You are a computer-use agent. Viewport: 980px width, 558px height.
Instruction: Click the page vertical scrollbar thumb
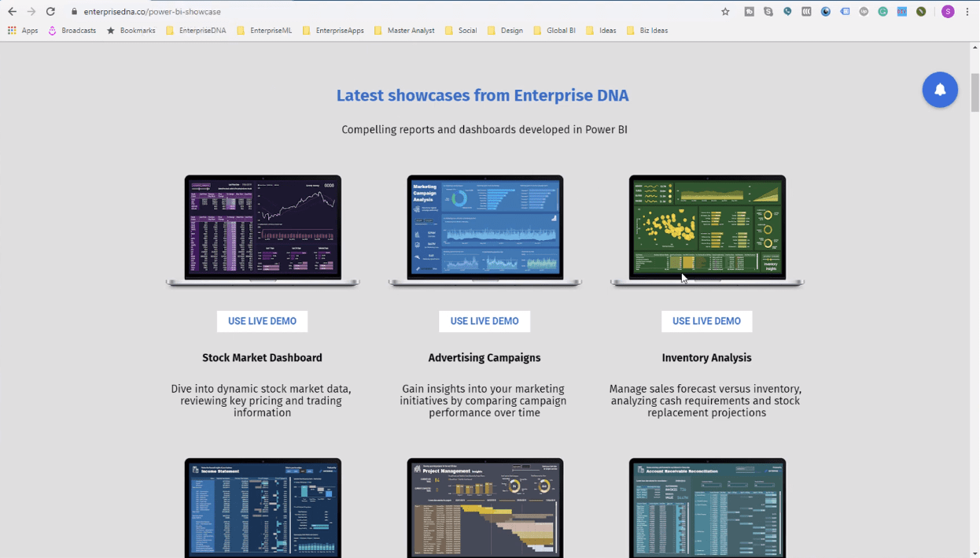[x=975, y=94]
